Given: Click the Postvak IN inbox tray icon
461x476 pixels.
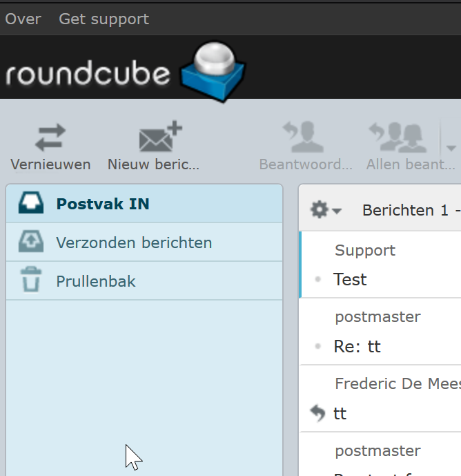Looking at the screenshot, I should [x=30, y=204].
